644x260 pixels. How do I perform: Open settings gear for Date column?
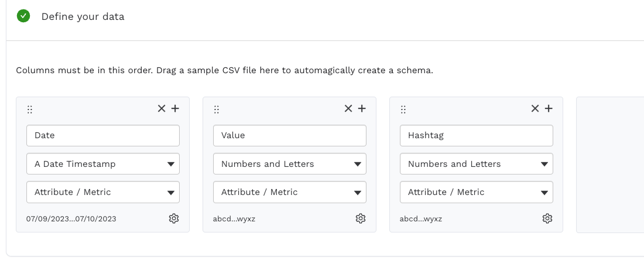click(x=174, y=218)
